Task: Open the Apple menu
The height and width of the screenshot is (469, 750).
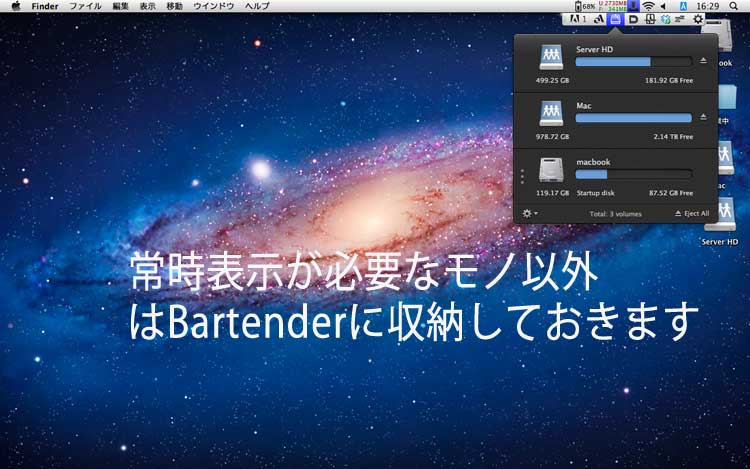Action: click(15, 6)
